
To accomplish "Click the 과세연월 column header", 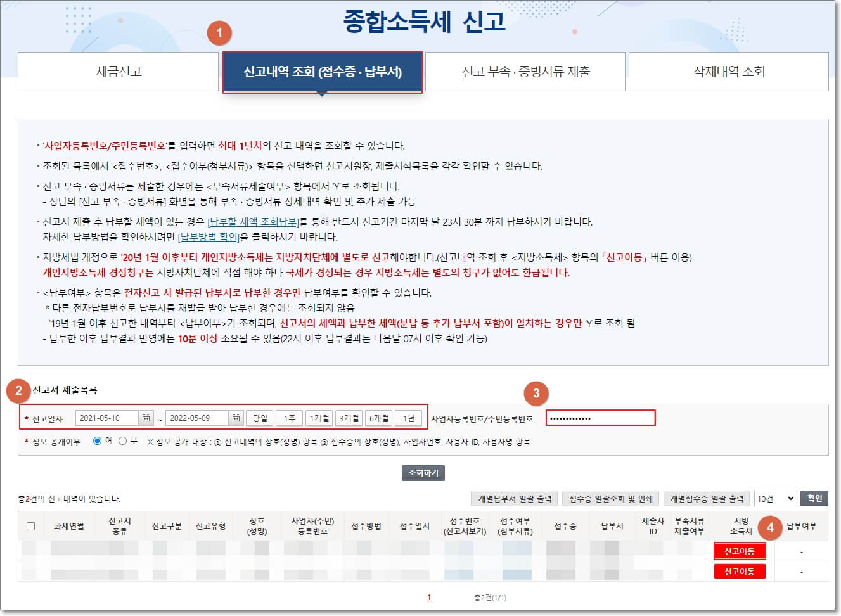I will [68, 526].
